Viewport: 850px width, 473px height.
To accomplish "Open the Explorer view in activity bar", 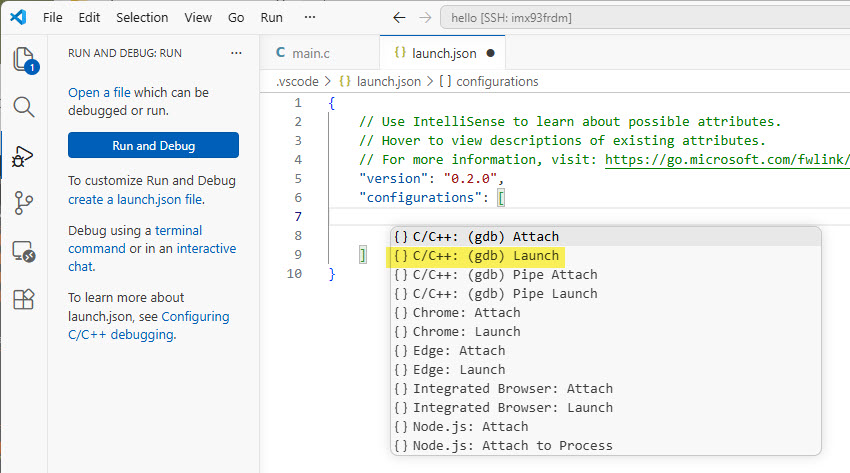I will point(23,59).
